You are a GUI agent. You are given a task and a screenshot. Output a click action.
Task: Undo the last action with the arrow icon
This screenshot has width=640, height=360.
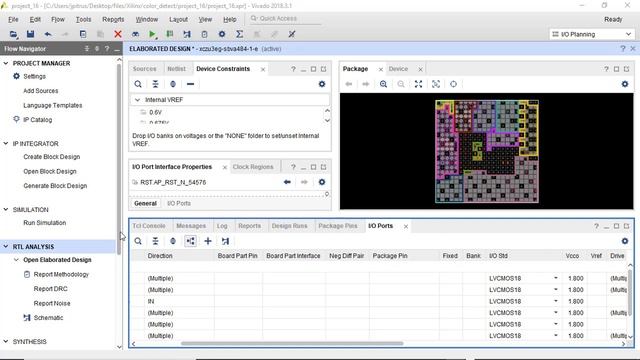click(x=48, y=34)
